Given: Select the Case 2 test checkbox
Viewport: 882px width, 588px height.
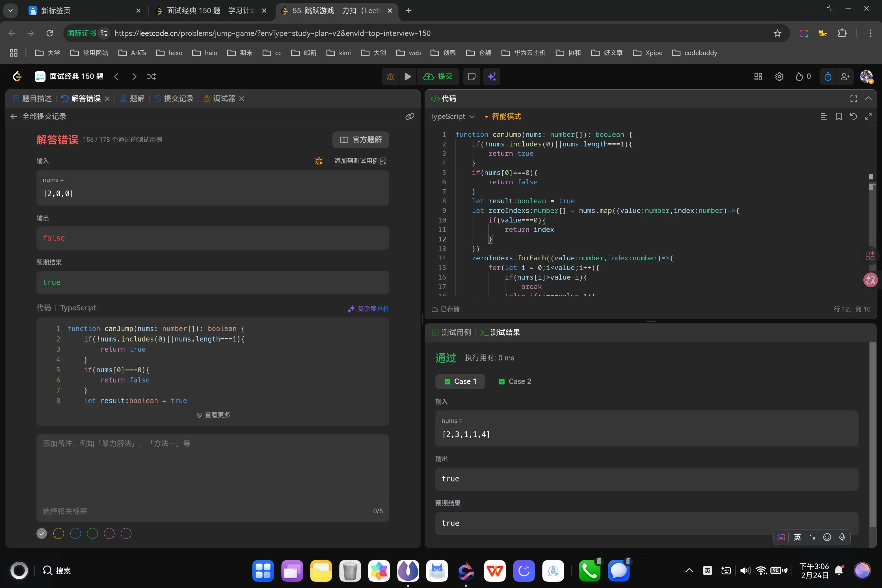Looking at the screenshot, I should coord(502,381).
